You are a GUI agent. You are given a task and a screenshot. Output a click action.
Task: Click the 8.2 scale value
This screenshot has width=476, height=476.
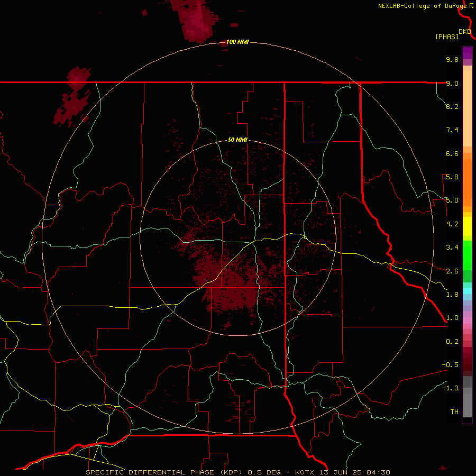click(x=452, y=106)
